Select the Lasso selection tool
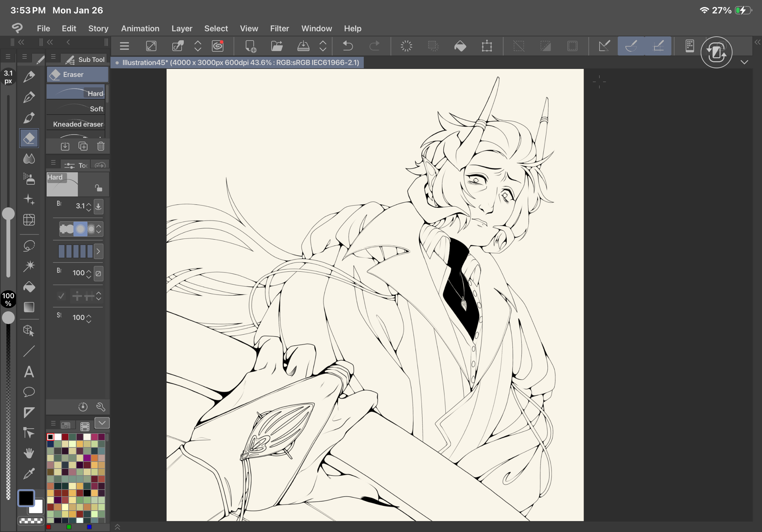The height and width of the screenshot is (532, 762). point(29,246)
